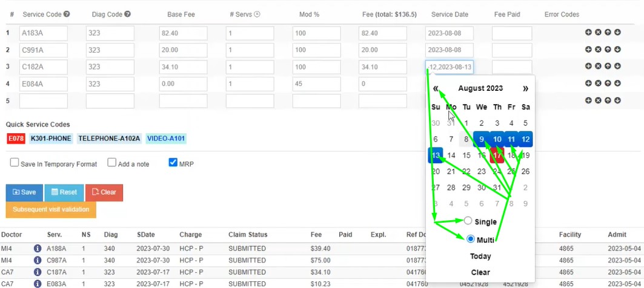Click the A183A service code field

click(44, 33)
